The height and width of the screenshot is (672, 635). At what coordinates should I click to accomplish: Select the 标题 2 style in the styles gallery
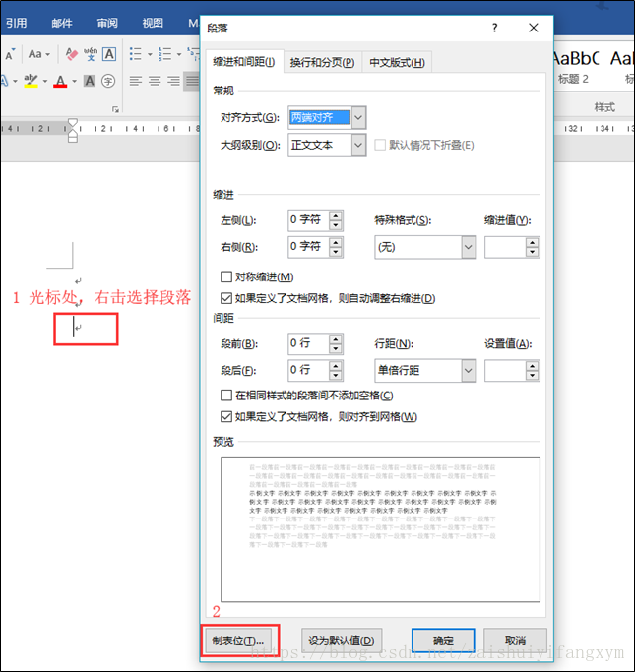[575, 67]
